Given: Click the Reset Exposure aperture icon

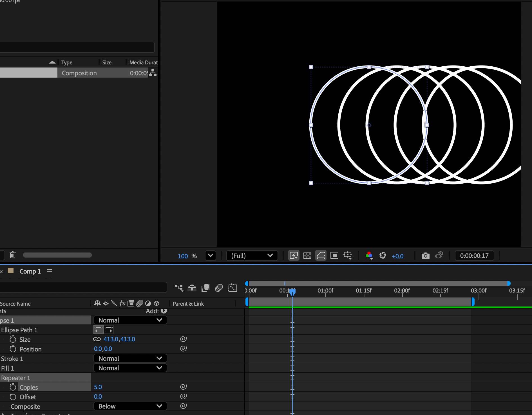Looking at the screenshot, I should (383, 256).
